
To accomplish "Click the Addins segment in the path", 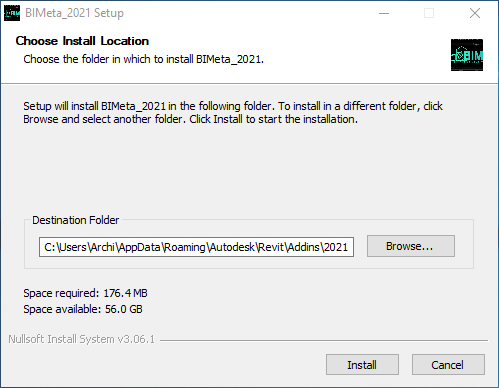I will point(304,247).
